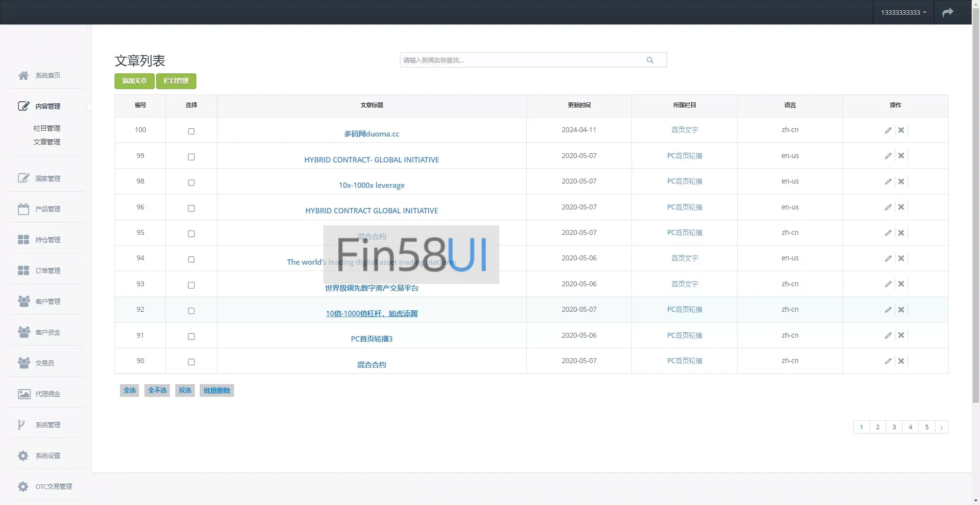
Task: Open the 13333333333 account dropdown
Action: click(x=903, y=12)
